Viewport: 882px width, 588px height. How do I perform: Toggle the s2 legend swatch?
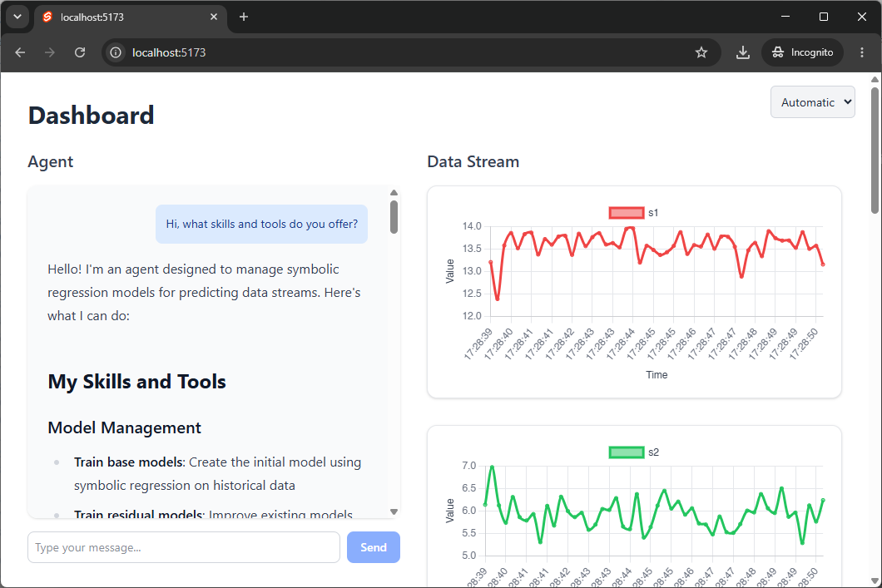point(626,452)
